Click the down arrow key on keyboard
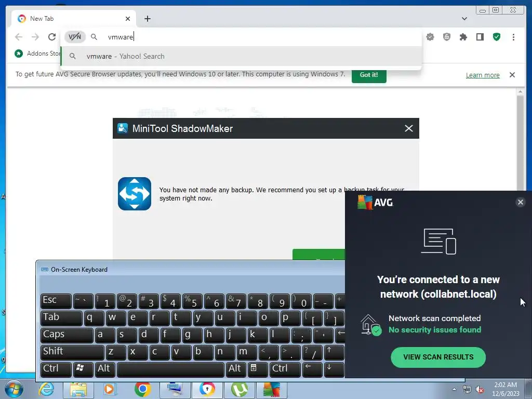532x399 pixels. (334, 369)
